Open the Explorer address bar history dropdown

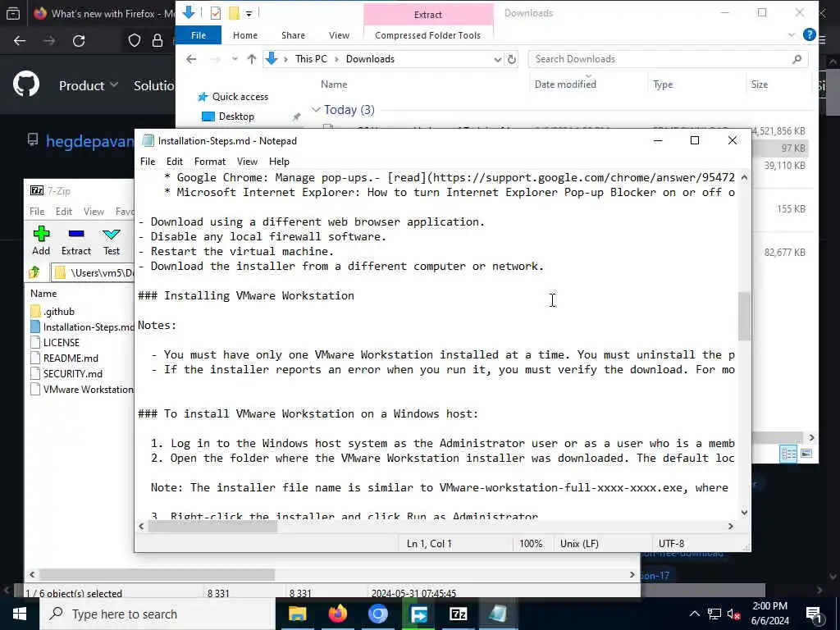click(497, 59)
